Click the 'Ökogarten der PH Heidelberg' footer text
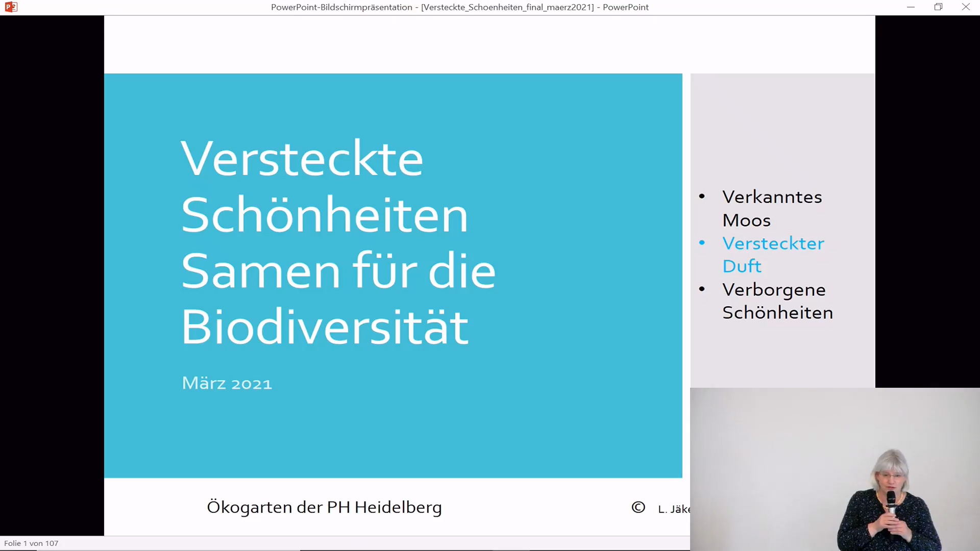Viewport: 980px width, 551px height. [324, 507]
